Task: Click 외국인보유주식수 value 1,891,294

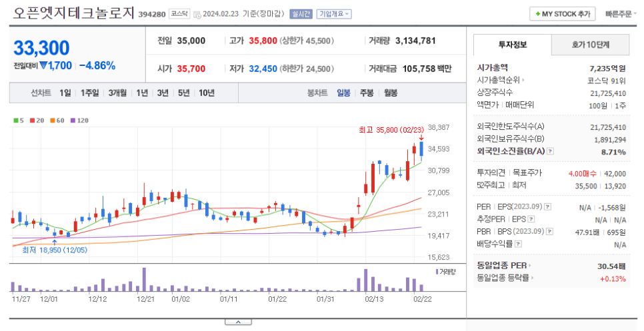Action: click(610, 140)
